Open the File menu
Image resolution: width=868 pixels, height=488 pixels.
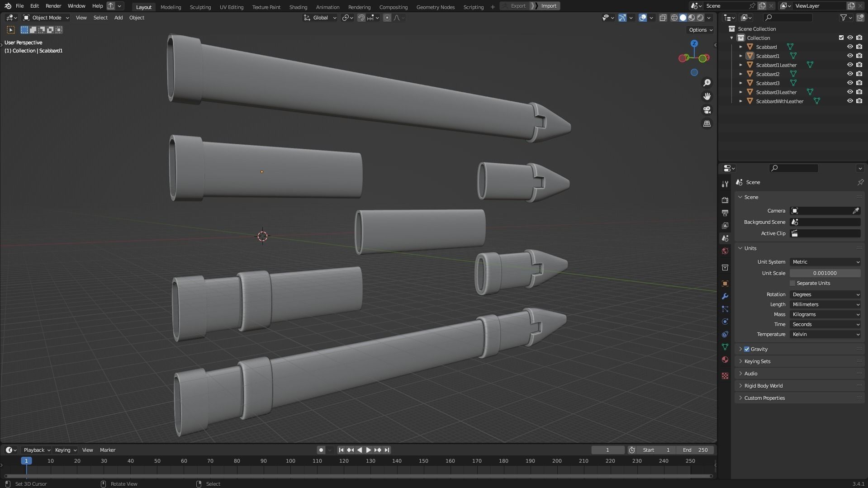[x=19, y=6]
